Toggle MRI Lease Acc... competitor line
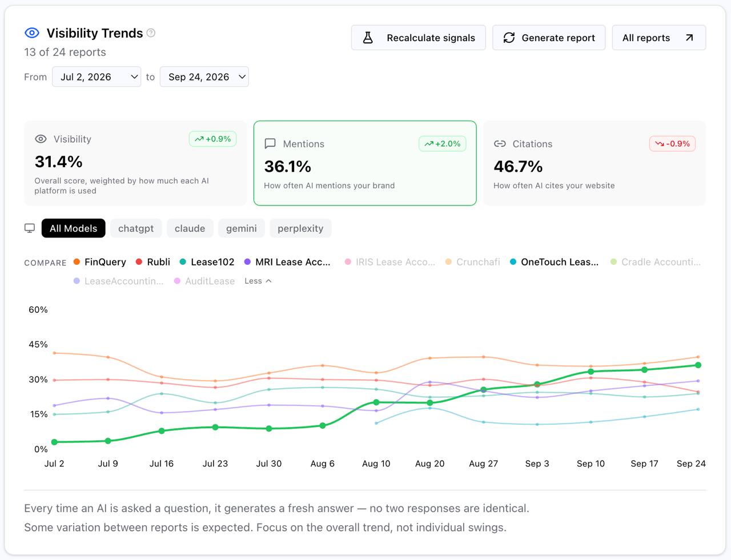The height and width of the screenshot is (560, 731). click(287, 262)
